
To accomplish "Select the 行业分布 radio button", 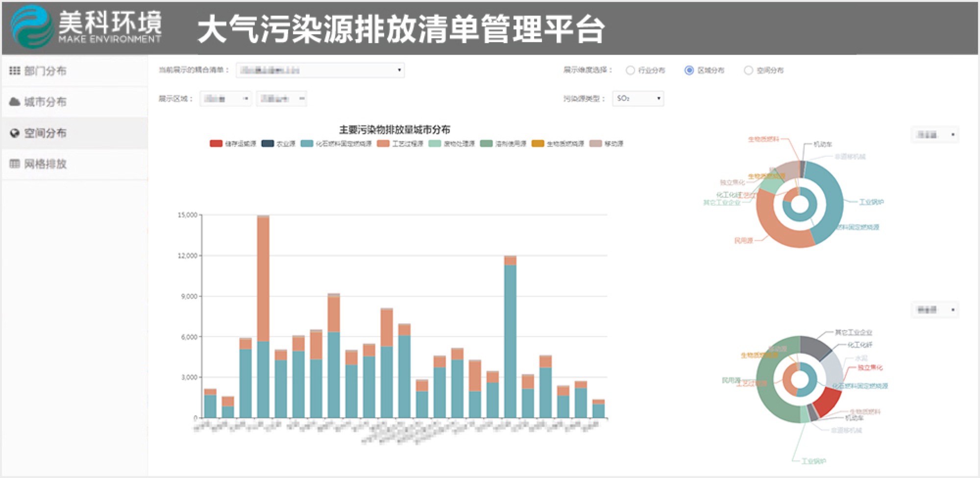I will [x=630, y=71].
